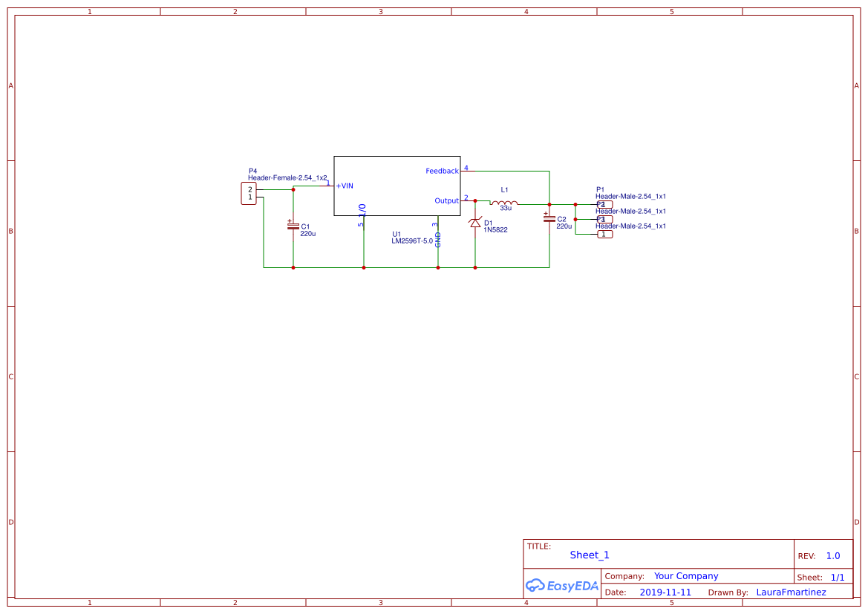Click the P4 female header connector symbol
Screen dimensions: 868x614
pyautogui.click(x=249, y=194)
